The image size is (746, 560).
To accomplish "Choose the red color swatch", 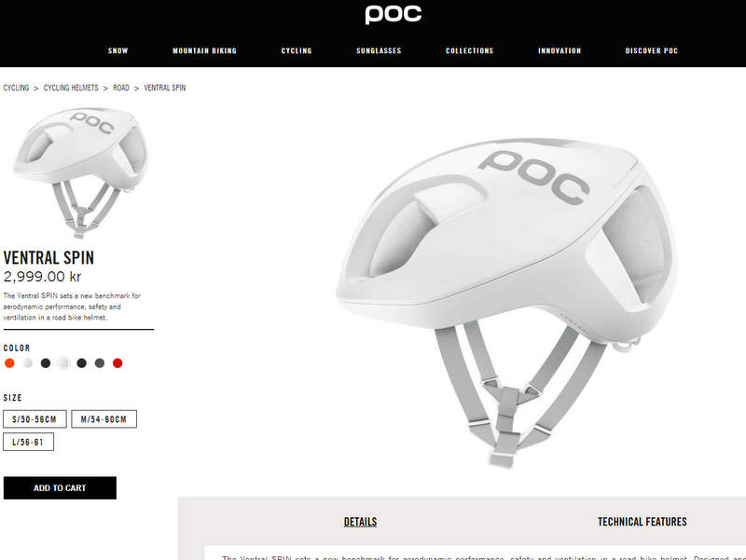I will point(117,363).
